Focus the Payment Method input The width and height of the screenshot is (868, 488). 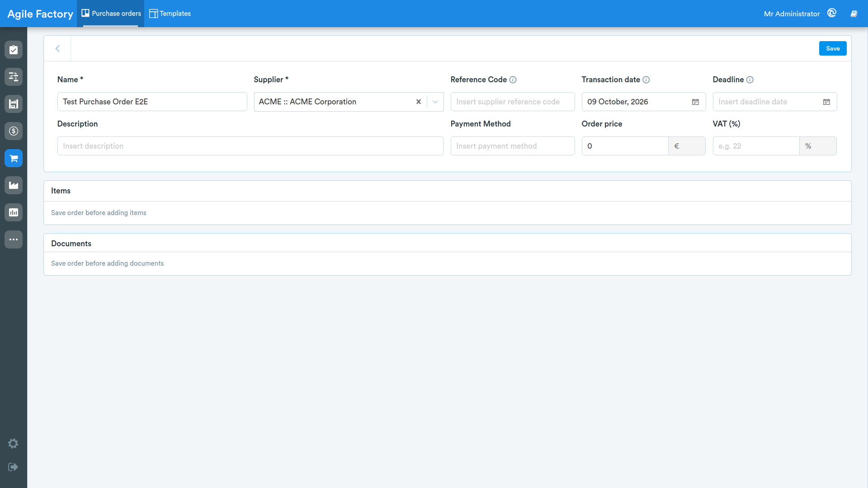tap(513, 146)
